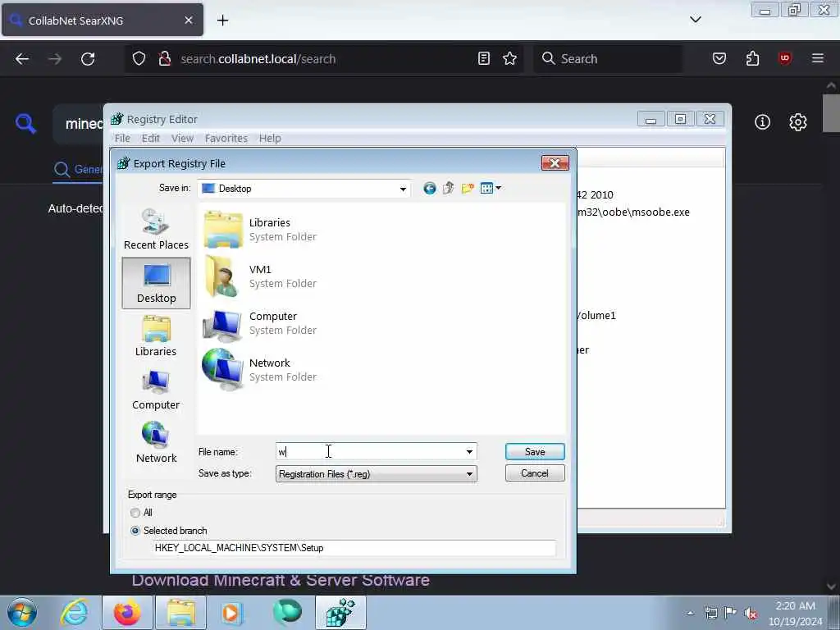840x630 pixels.
Task: Open SearXNG preferences gear icon
Action: [x=797, y=122]
